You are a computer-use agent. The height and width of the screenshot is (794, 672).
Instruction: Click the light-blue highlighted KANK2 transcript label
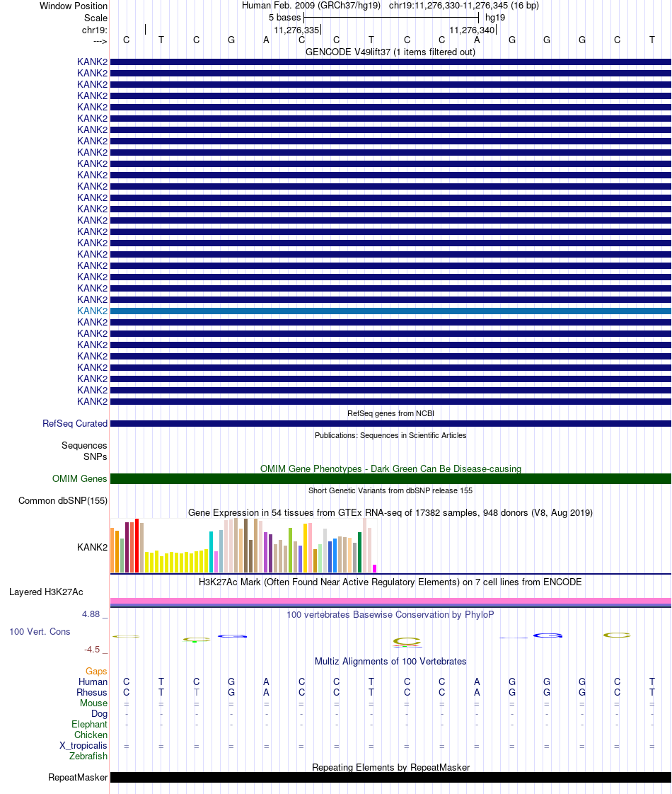pyautogui.click(x=92, y=311)
